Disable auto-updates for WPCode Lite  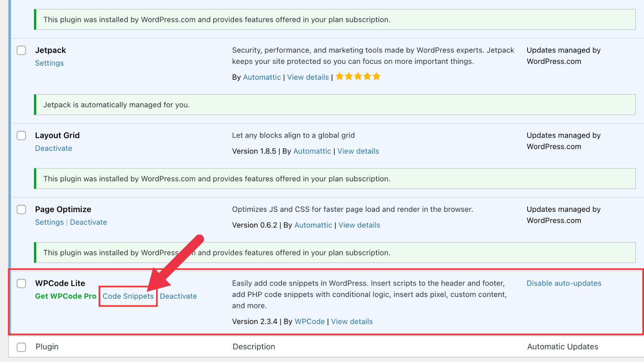(x=564, y=283)
